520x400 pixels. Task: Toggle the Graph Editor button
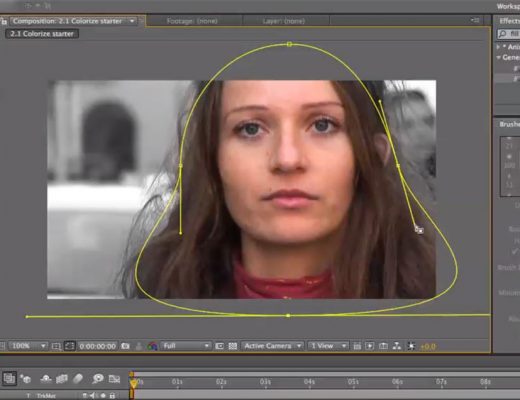click(x=114, y=379)
